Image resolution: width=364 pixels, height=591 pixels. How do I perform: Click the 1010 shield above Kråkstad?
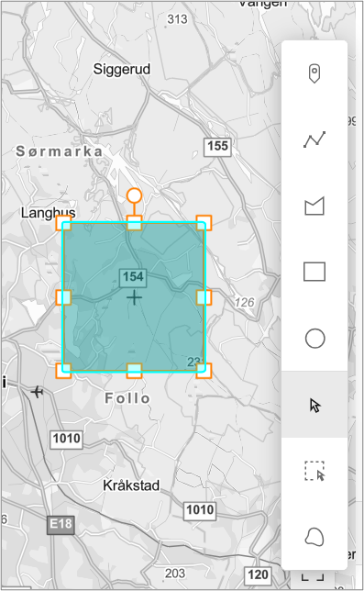(67, 439)
